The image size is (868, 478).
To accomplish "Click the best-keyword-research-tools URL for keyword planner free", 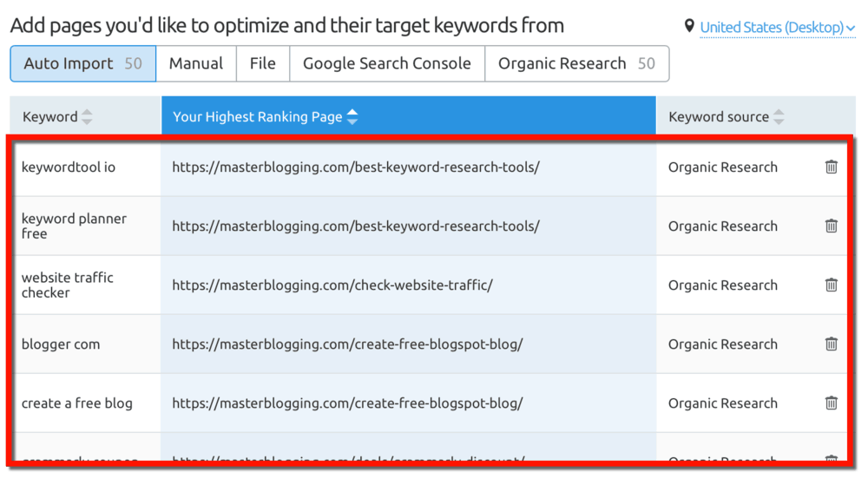I will (x=355, y=226).
